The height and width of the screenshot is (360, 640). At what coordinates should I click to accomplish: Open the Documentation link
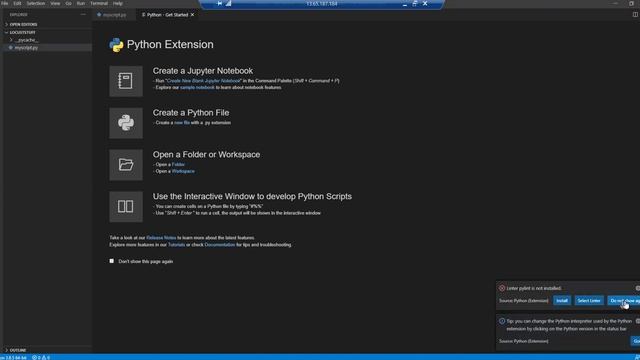(x=220, y=245)
